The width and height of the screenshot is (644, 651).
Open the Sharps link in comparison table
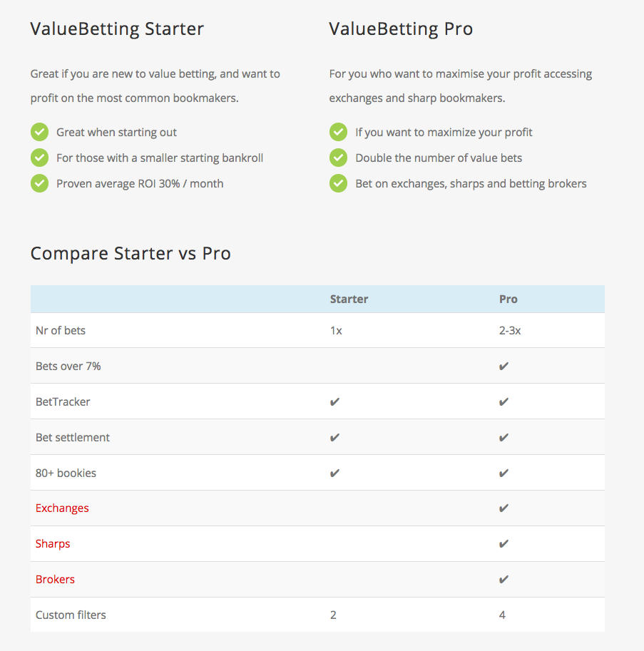[53, 544]
